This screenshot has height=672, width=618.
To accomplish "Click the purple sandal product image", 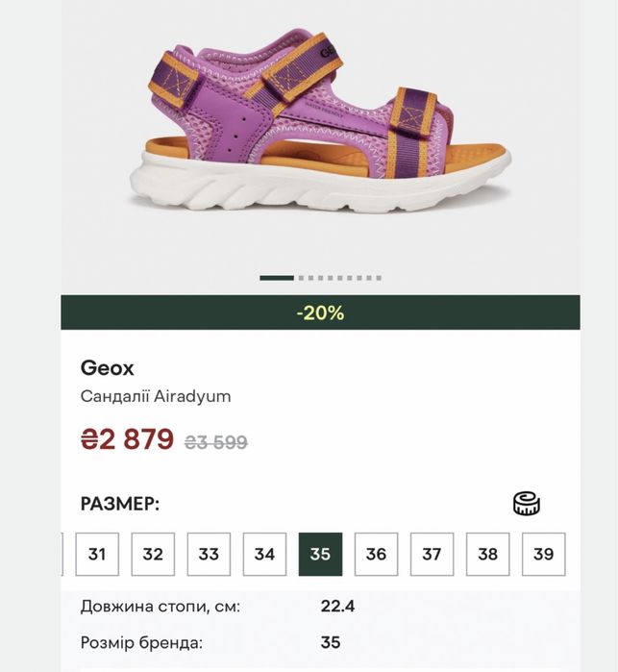I will pos(321,121).
